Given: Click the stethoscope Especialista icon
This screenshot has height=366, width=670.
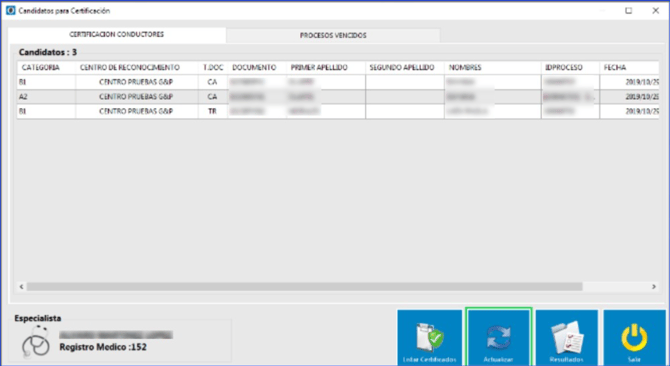Looking at the screenshot, I should pyautogui.click(x=35, y=341).
